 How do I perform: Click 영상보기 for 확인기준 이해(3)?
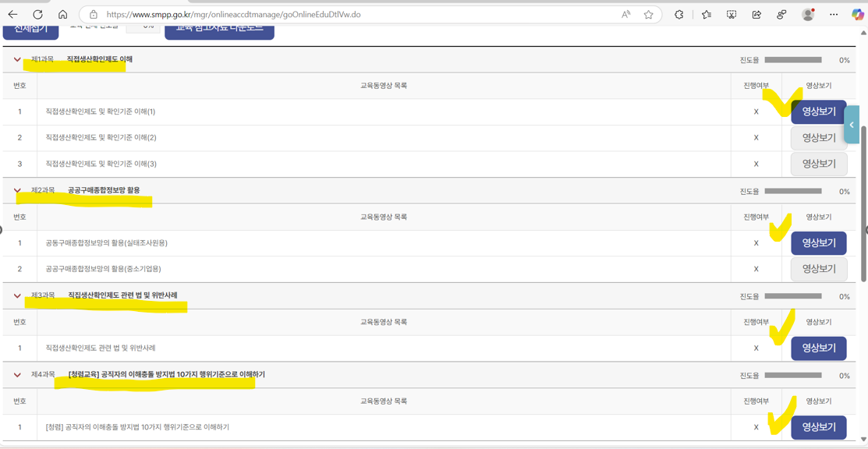point(819,164)
